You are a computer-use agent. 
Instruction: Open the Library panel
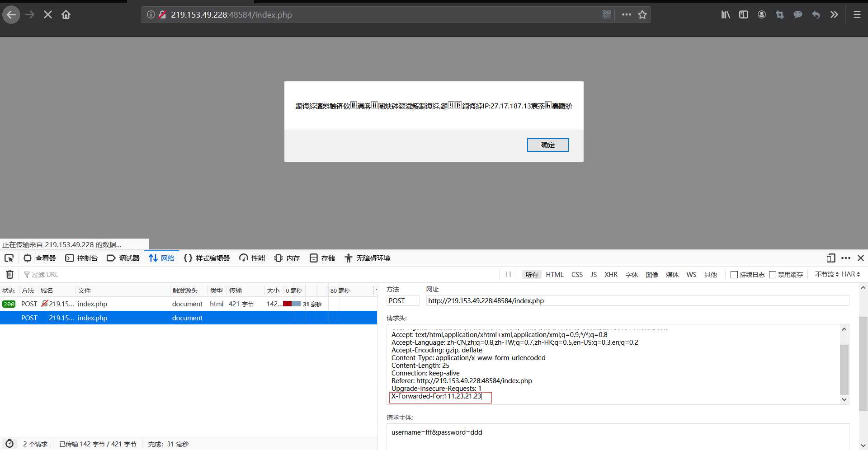[726, 15]
